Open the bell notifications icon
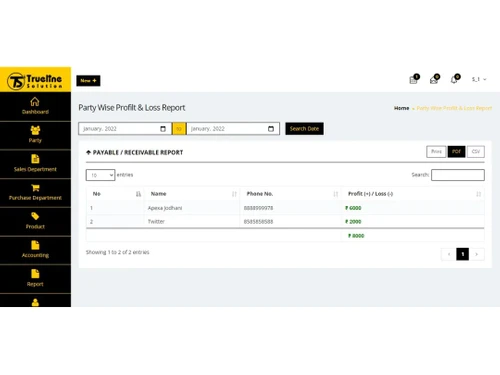 (454, 80)
